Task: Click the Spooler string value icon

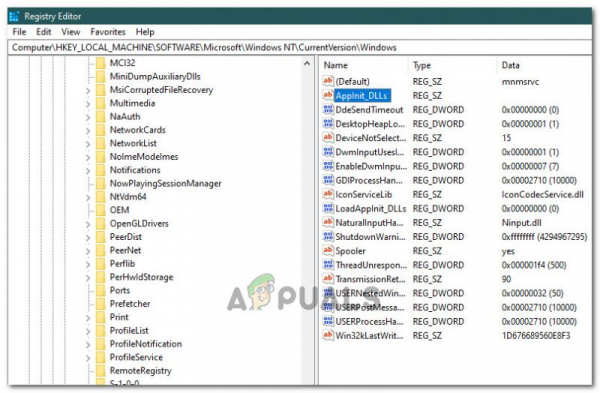Action: pyautogui.click(x=328, y=251)
